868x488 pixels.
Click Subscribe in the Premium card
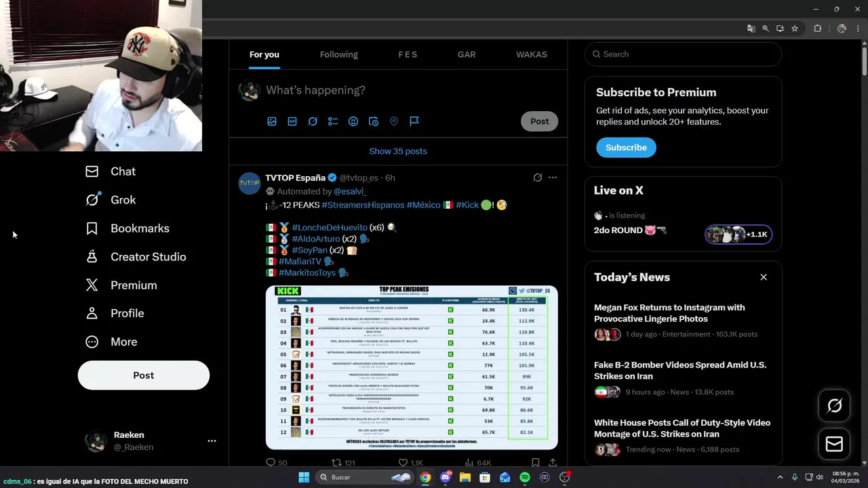pyautogui.click(x=626, y=147)
